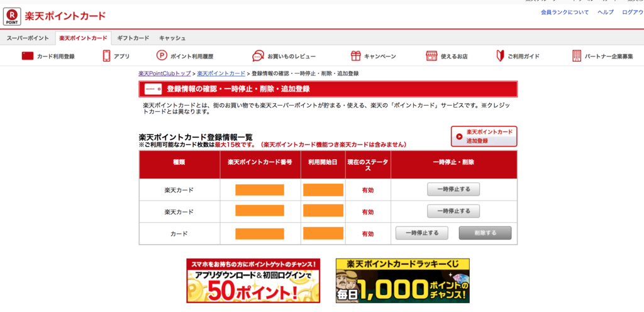Click the play arrow icon on 追加登録 button
Image resolution: width=644 pixels, height=312 pixels.
pos(459,136)
